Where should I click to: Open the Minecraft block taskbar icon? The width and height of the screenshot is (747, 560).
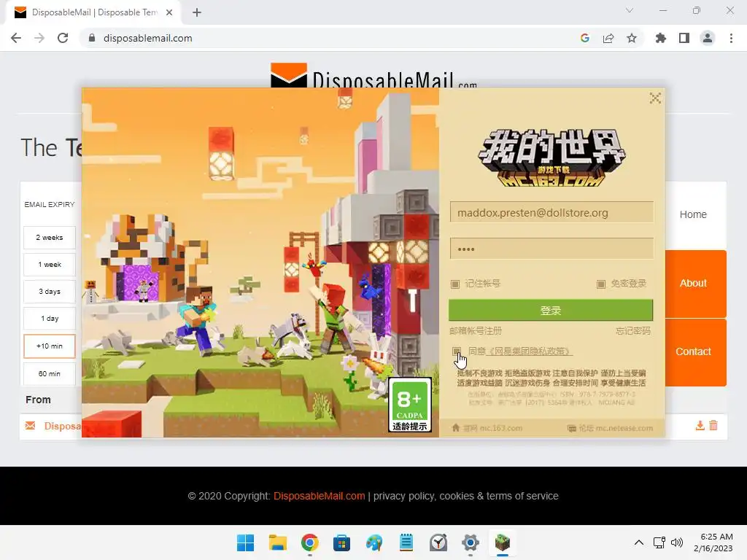[x=502, y=542]
